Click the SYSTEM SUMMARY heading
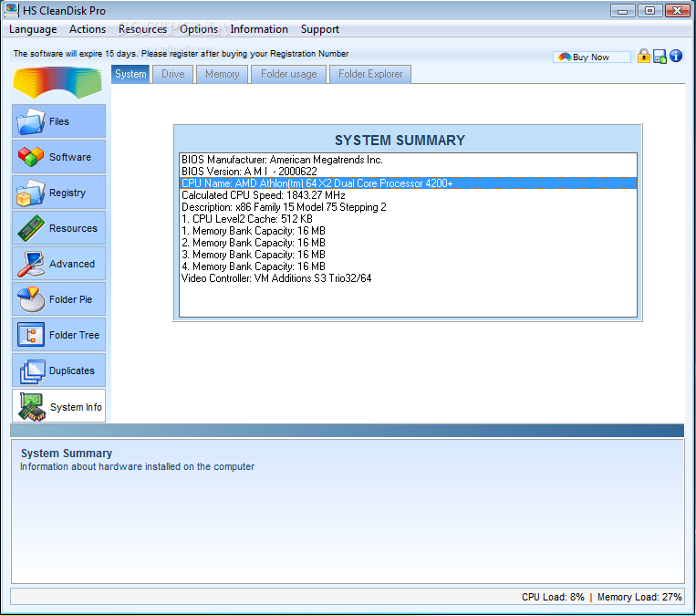The height and width of the screenshot is (616, 696). (x=400, y=141)
